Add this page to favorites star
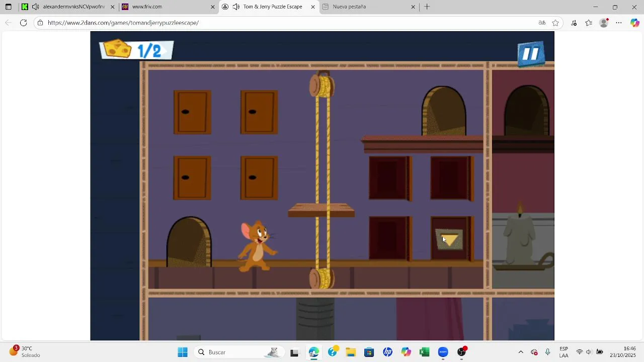 point(555,23)
